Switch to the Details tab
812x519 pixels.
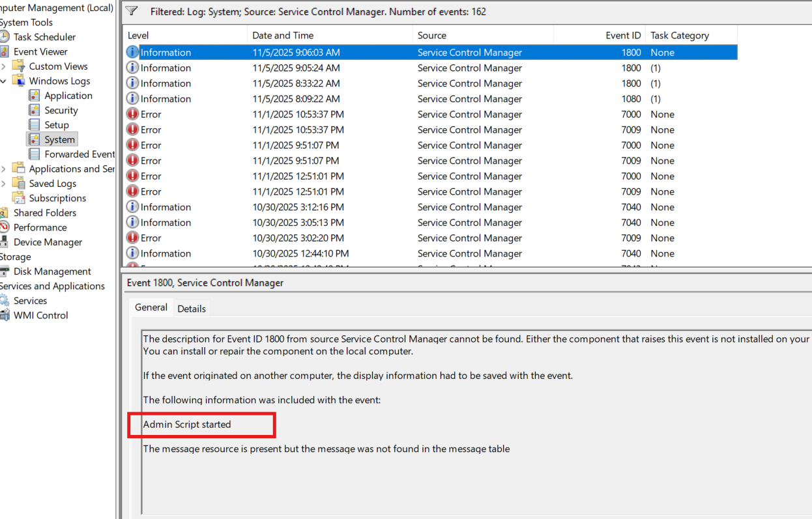click(x=192, y=309)
